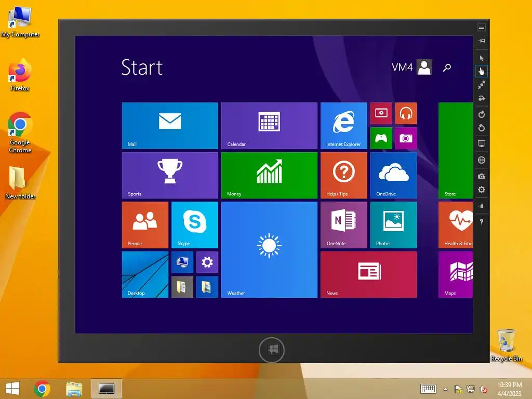Select New folder on desktop

click(20, 183)
